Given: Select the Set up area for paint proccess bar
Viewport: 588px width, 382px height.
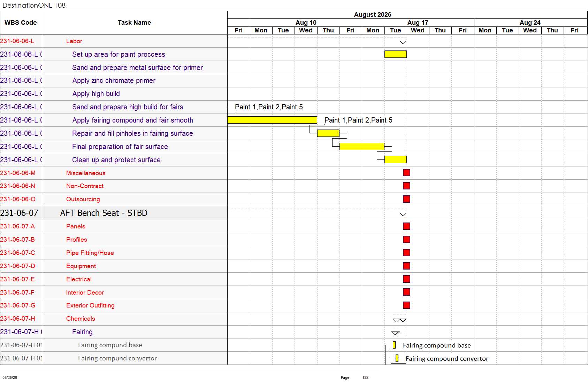Looking at the screenshot, I should 396,54.
